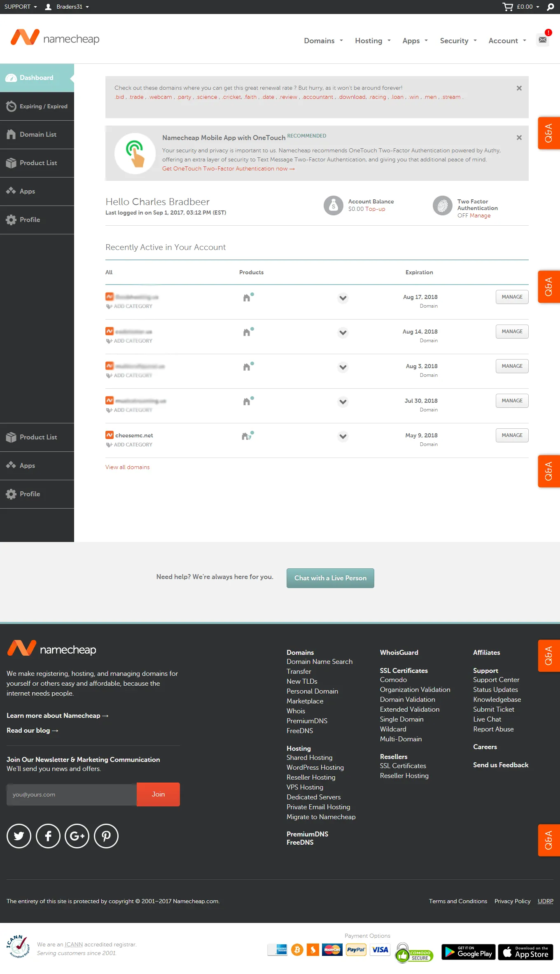
Task: Click the Join newsletter button
Action: tap(158, 794)
